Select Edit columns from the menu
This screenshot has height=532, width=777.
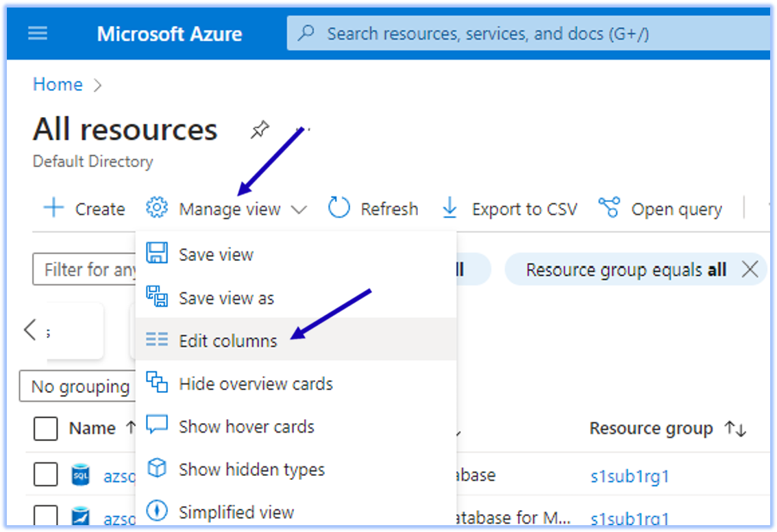[227, 340]
